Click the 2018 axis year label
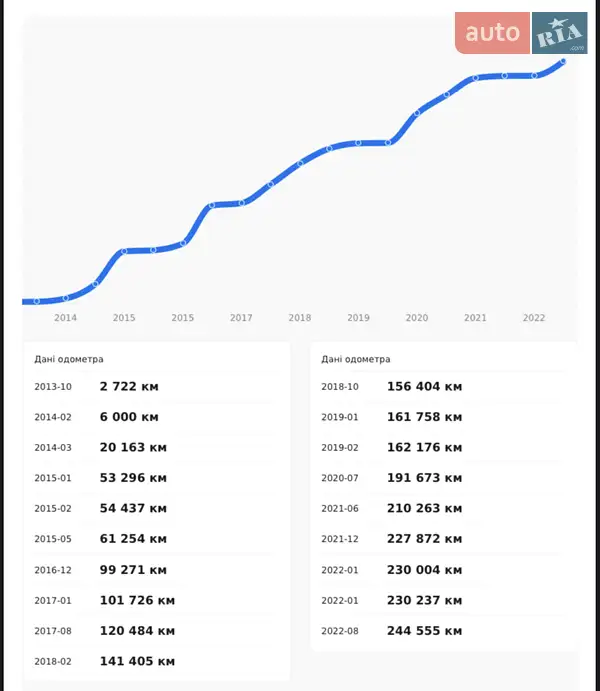600x691 pixels. (300, 318)
